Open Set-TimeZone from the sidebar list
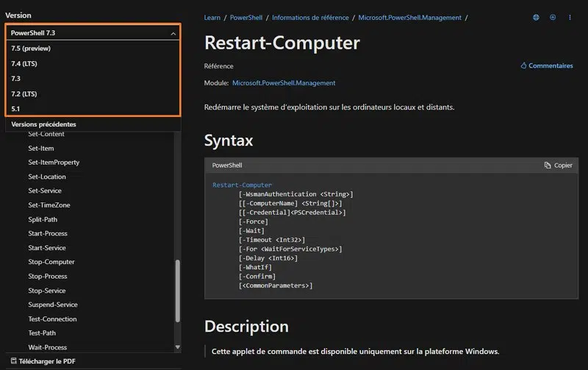588x370 pixels. (49, 205)
